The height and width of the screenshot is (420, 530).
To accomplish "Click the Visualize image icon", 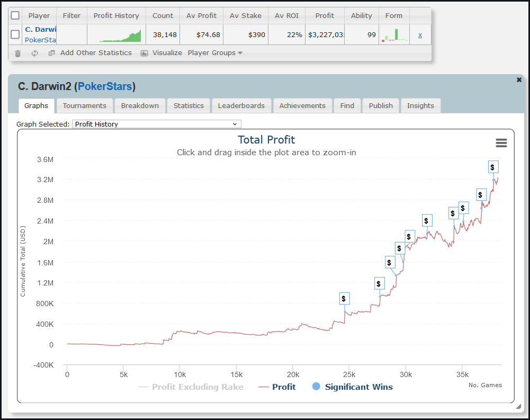I will click(144, 53).
